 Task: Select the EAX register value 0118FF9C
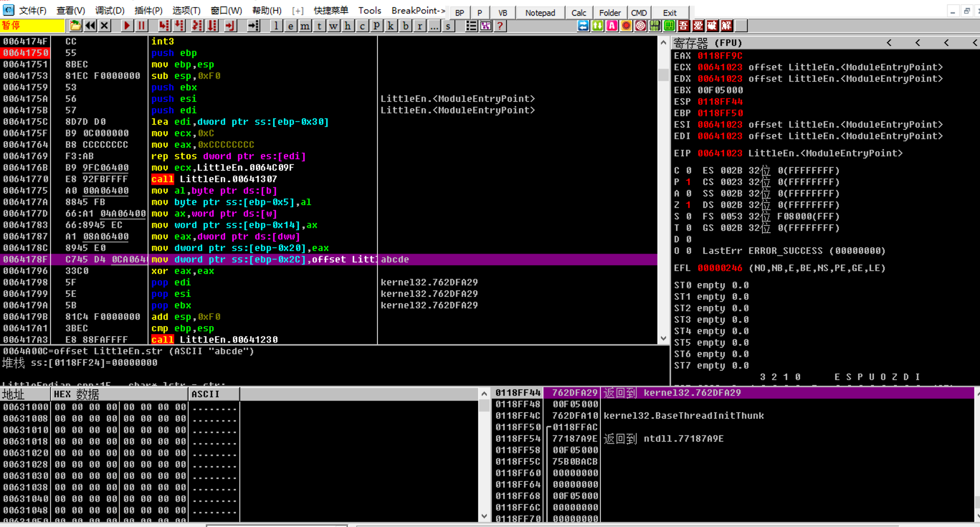click(x=720, y=56)
